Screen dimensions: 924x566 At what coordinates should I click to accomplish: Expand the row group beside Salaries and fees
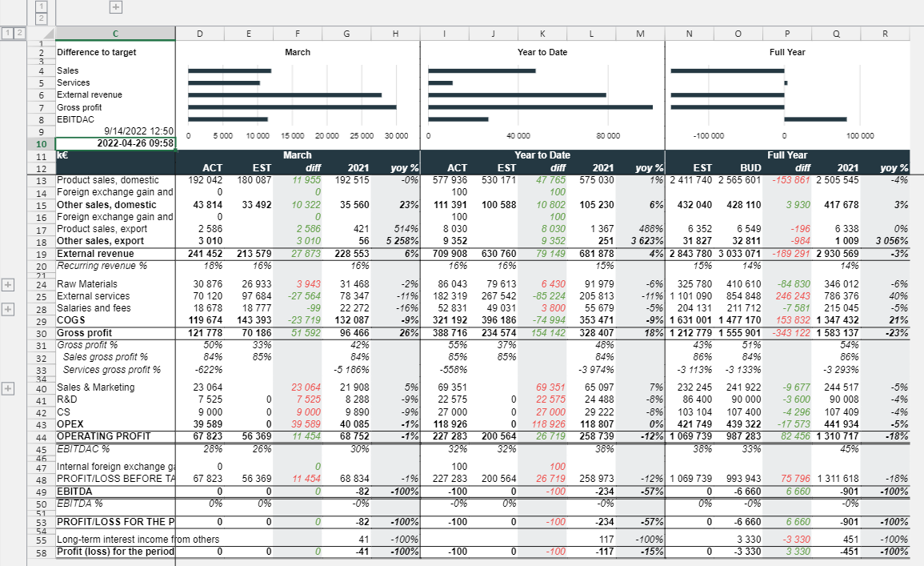[8, 308]
